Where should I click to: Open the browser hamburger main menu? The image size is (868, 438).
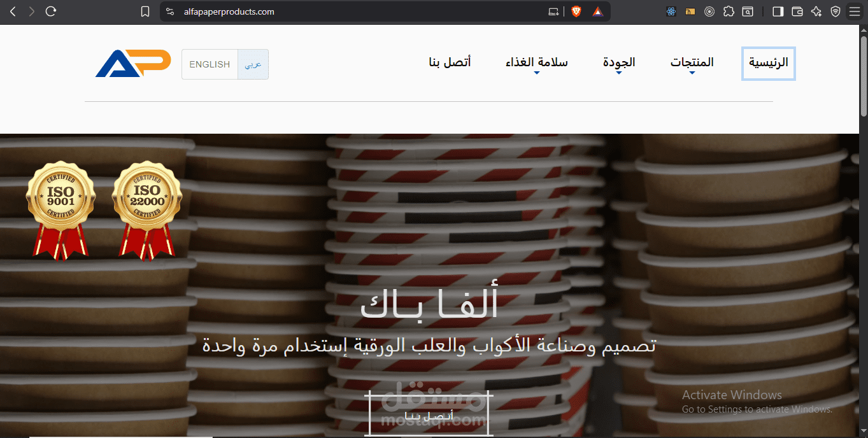[x=855, y=11]
